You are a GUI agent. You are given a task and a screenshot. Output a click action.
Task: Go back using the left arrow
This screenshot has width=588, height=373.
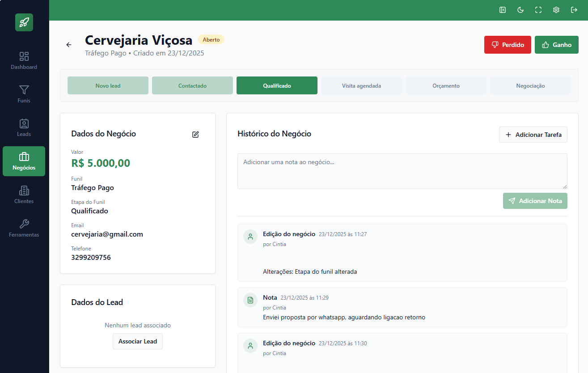(69, 45)
